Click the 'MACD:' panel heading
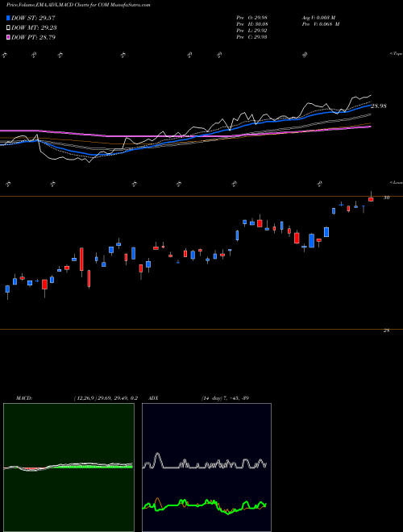The height and width of the screenshot is (532, 403). [x=24, y=398]
